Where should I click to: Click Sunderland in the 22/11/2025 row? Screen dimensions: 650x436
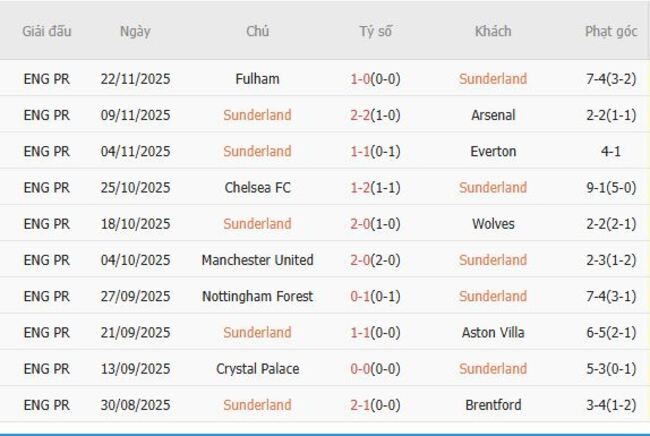click(x=493, y=79)
